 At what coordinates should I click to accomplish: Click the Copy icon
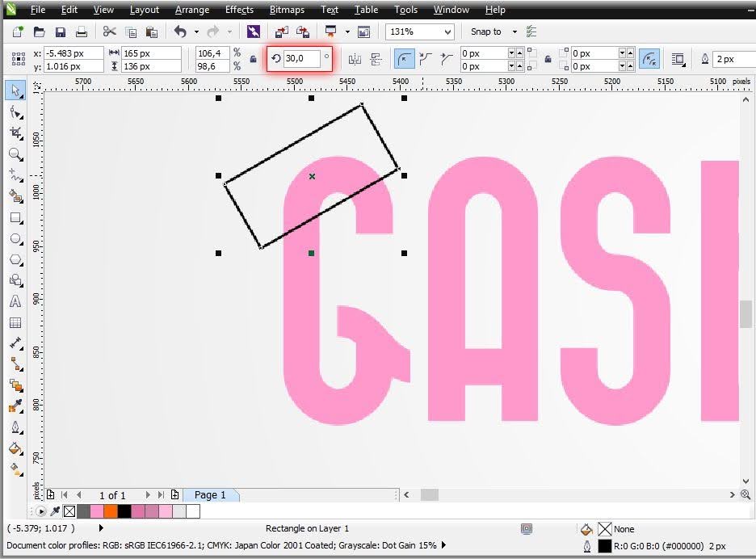pos(131,32)
